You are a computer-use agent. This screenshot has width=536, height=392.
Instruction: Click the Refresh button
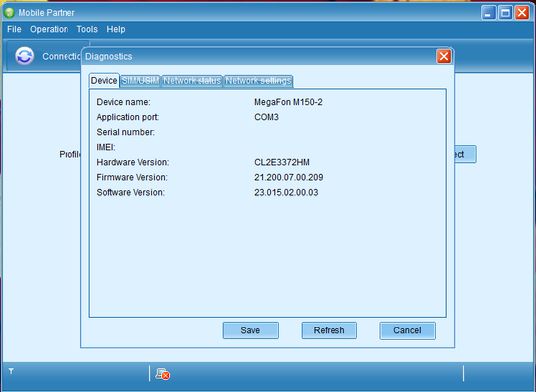[329, 330]
